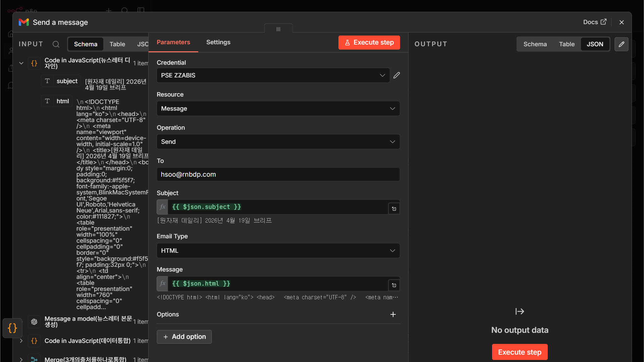Image resolution: width=644 pixels, height=362 pixels.
Task: Switch output view to JSON
Action: (x=595, y=44)
